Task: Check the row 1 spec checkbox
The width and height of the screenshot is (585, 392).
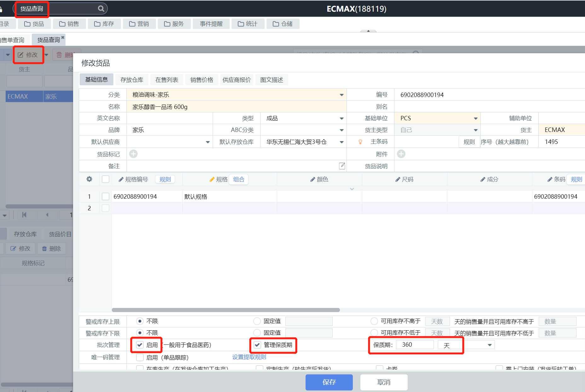Action: 106,196
